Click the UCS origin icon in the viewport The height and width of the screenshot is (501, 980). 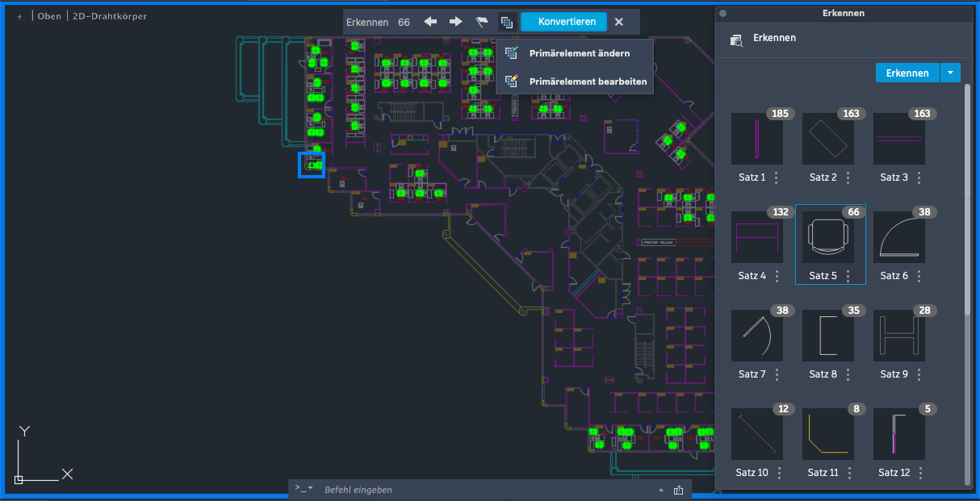point(19,478)
